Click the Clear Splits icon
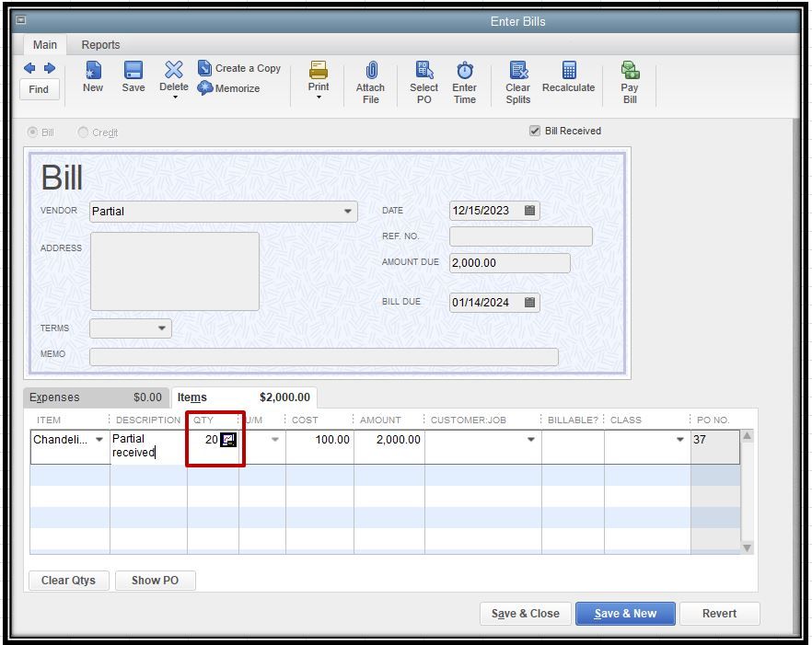 (x=518, y=70)
